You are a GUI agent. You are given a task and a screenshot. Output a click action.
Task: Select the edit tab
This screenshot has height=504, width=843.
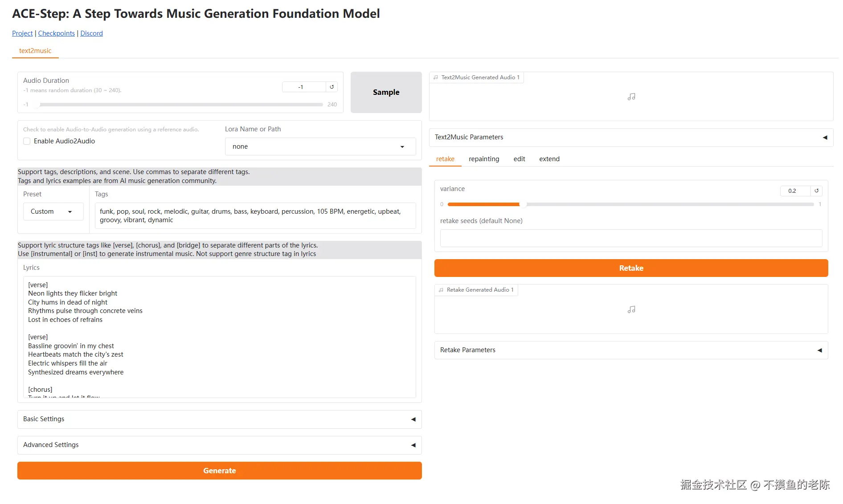point(519,159)
